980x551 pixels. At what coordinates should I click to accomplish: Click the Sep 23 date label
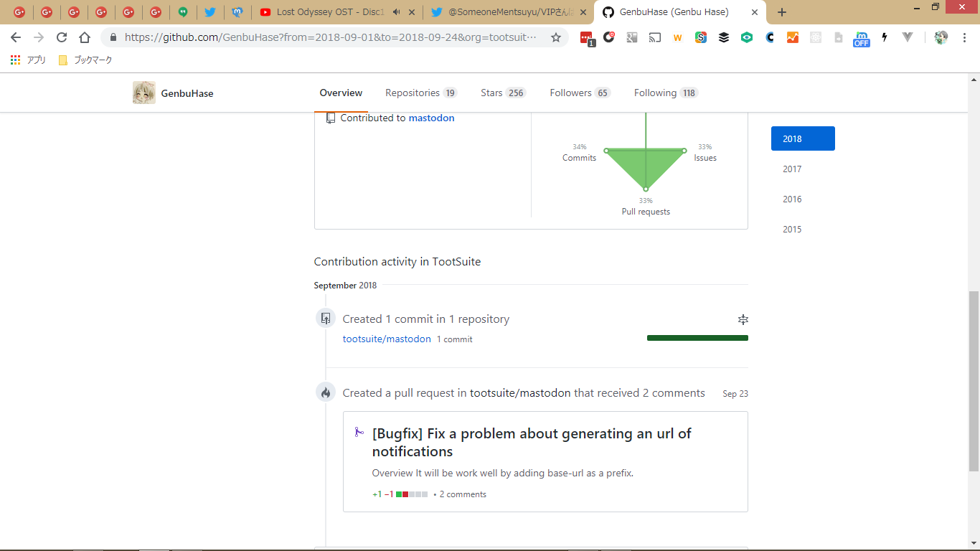(735, 394)
